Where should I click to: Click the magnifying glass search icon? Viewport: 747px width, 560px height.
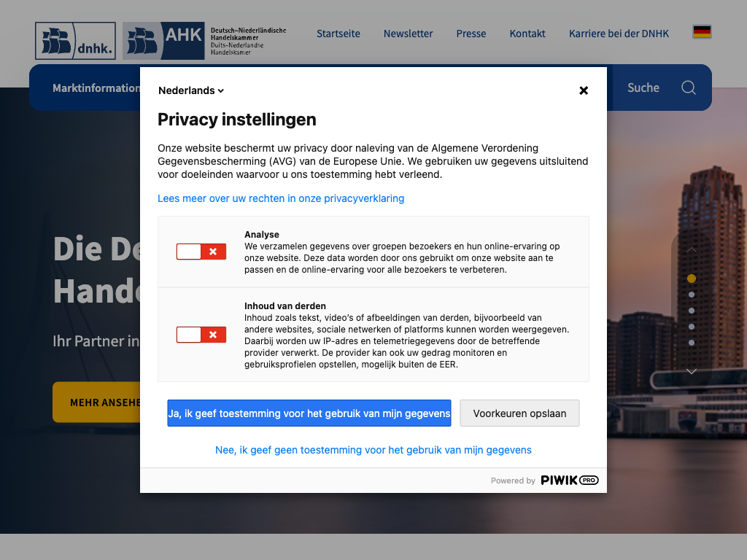coord(689,87)
